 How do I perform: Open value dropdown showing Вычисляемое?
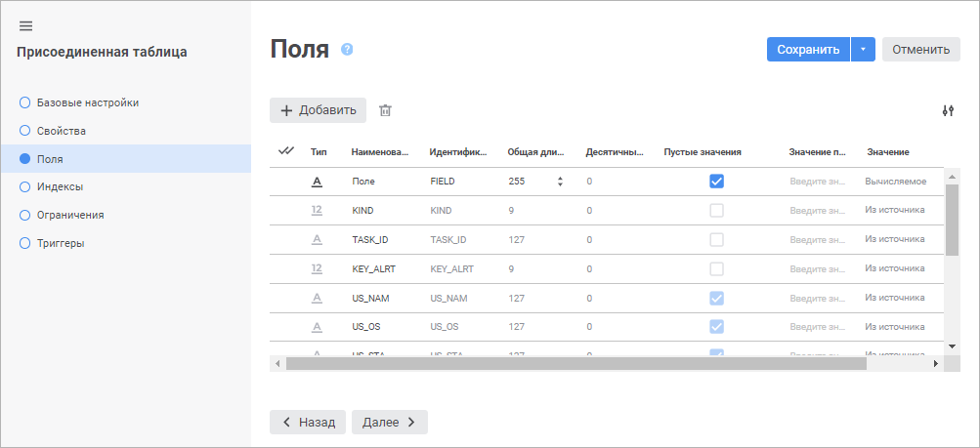896,182
